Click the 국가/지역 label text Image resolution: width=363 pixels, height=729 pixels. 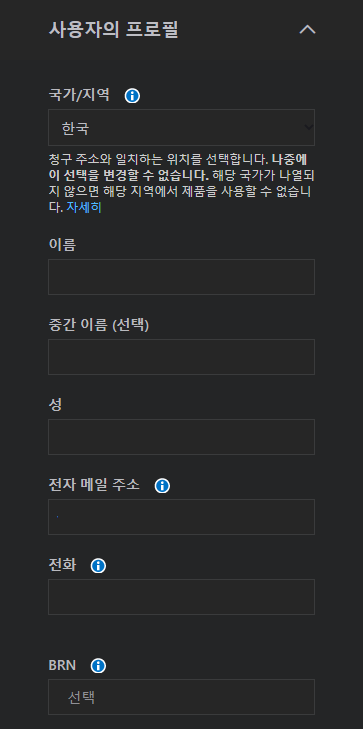pyautogui.click(x=79, y=95)
